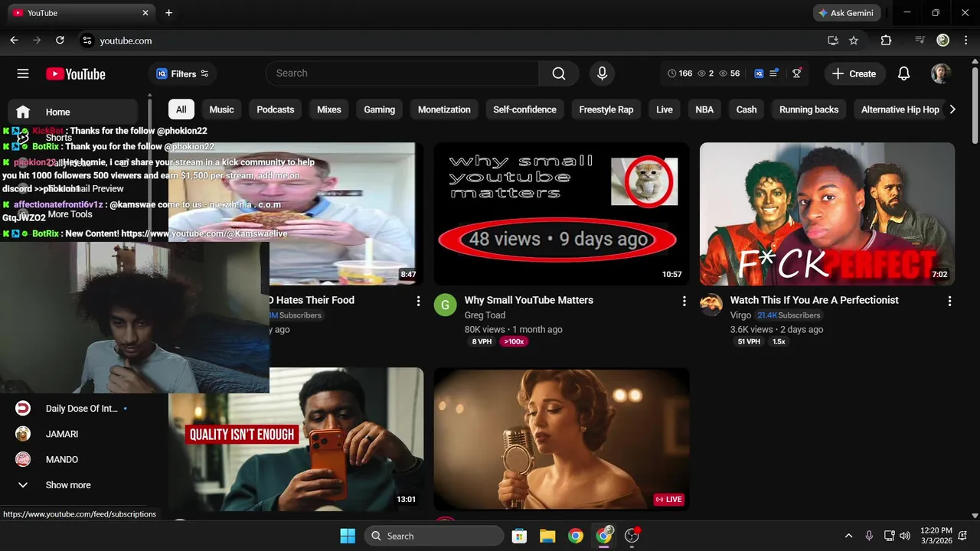The height and width of the screenshot is (551, 980).
Task: Open the account avatar menu
Action: click(941, 73)
